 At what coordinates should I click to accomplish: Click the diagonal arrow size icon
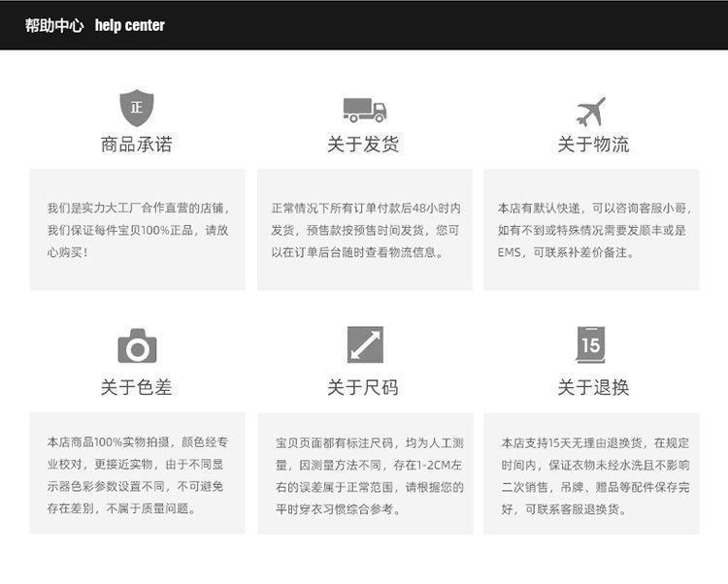pos(365,344)
